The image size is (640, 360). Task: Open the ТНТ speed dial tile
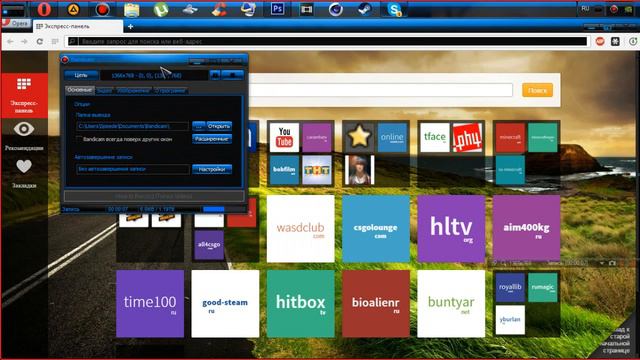317,170
